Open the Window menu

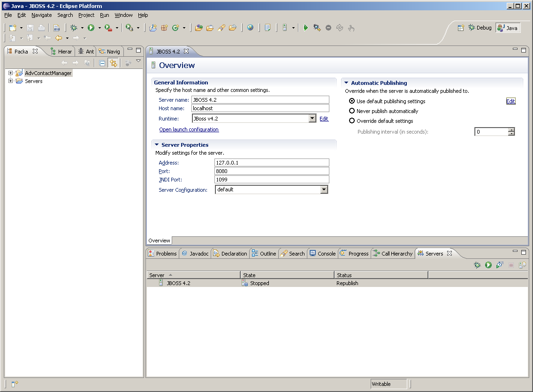coord(123,15)
